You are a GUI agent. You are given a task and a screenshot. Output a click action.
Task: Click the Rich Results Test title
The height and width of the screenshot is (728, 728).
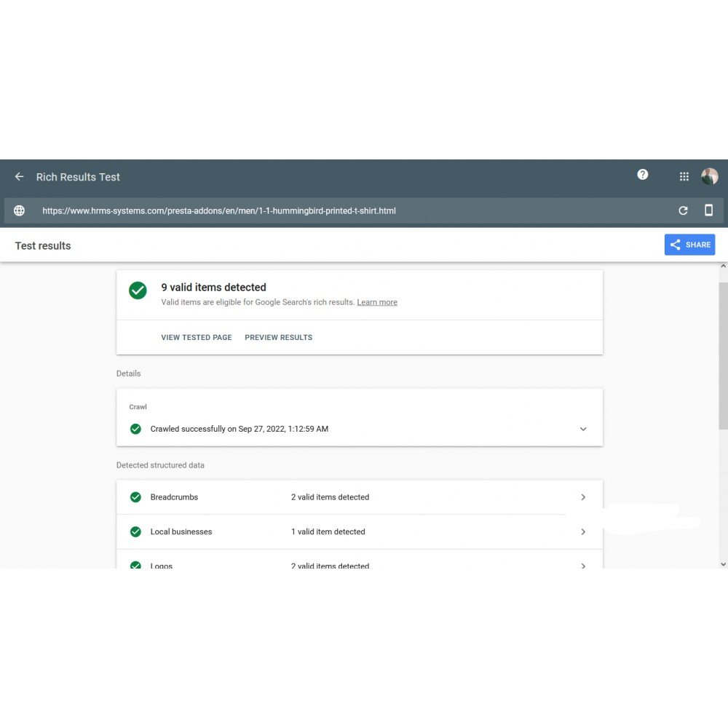(78, 177)
